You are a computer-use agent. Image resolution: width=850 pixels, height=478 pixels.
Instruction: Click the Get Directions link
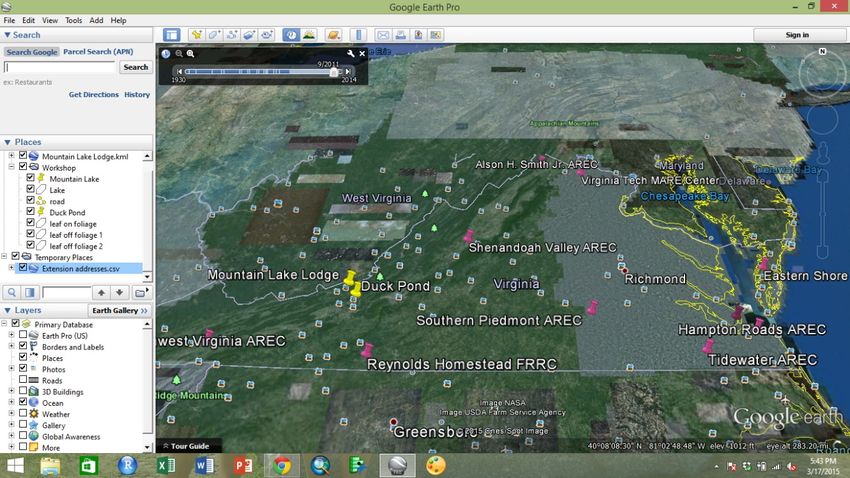(x=94, y=94)
